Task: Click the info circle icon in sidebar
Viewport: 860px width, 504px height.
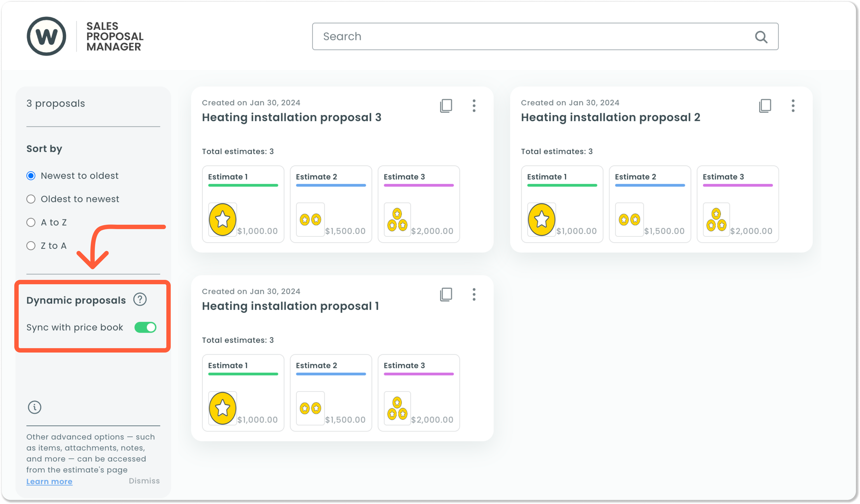Action: coord(34,407)
